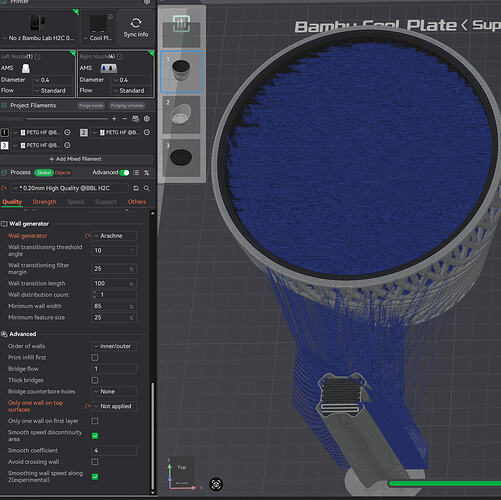Screen dimensions: 501x500
Task: Remove a filament with the minus icon
Action: 124,119
